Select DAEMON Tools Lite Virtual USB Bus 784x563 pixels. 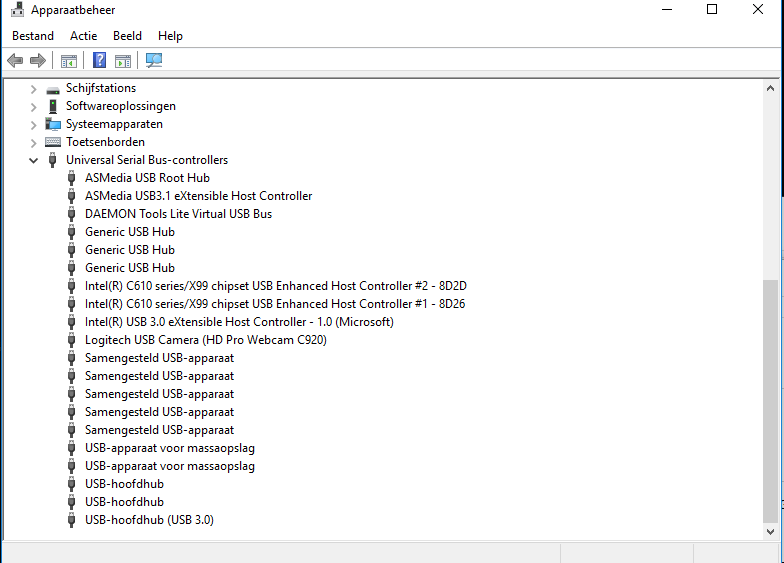click(178, 214)
